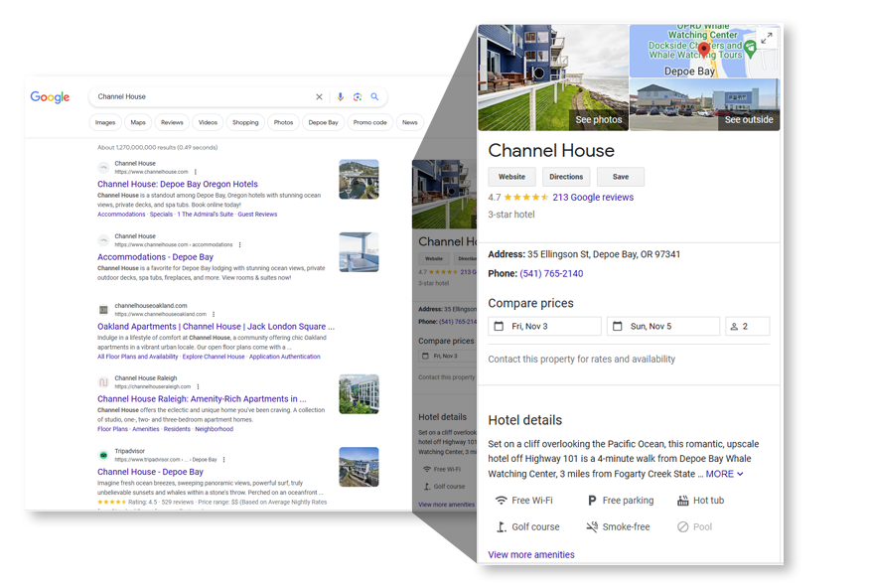Click the calendar icon in the check-in field
The height and width of the screenshot is (588, 869).
coord(501,325)
